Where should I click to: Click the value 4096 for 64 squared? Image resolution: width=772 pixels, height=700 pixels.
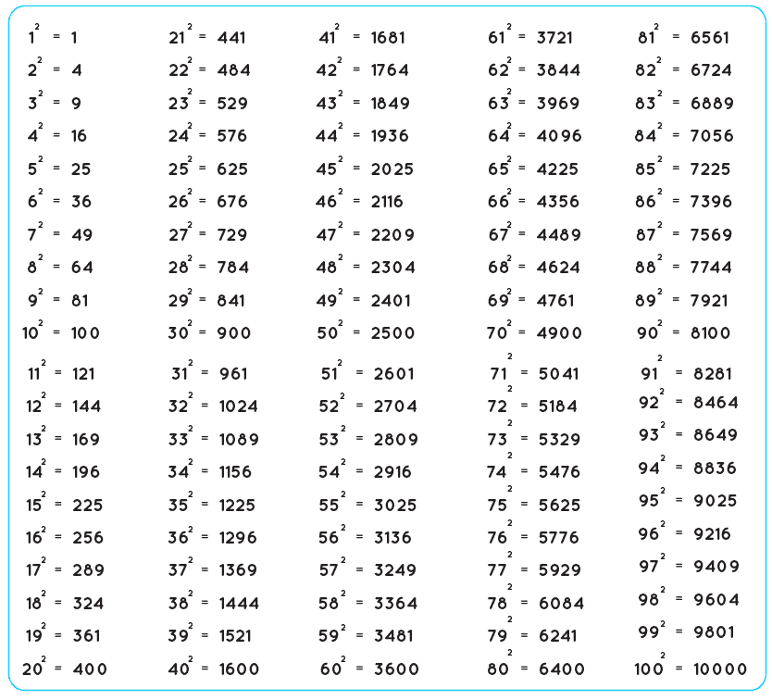pyautogui.click(x=559, y=136)
